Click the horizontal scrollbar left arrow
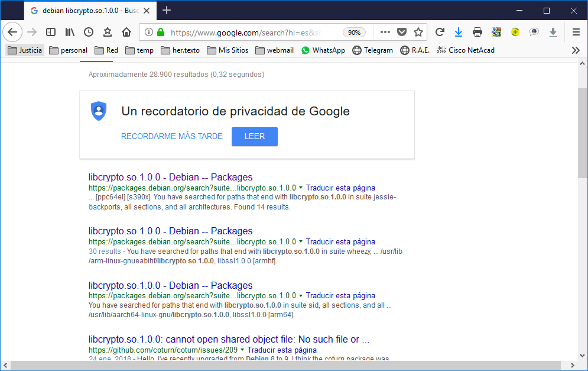Image resolution: width=588 pixels, height=371 pixels. [5, 365]
